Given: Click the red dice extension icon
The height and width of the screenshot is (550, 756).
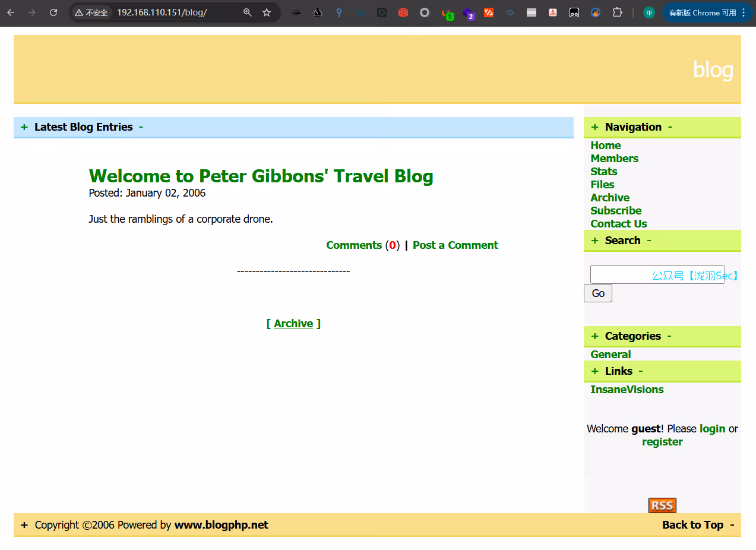Looking at the screenshot, I should coord(403,12).
